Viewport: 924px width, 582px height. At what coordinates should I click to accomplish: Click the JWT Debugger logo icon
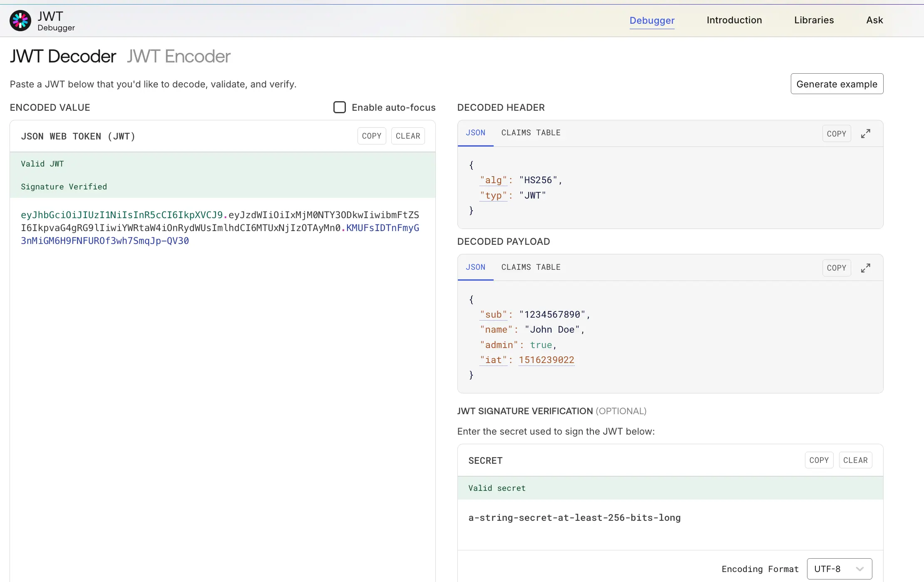point(20,20)
